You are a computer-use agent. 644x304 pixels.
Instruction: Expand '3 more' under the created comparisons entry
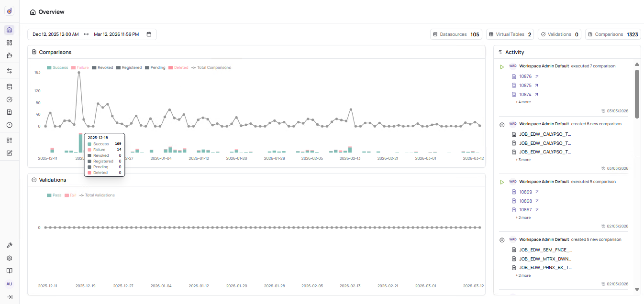click(522, 160)
